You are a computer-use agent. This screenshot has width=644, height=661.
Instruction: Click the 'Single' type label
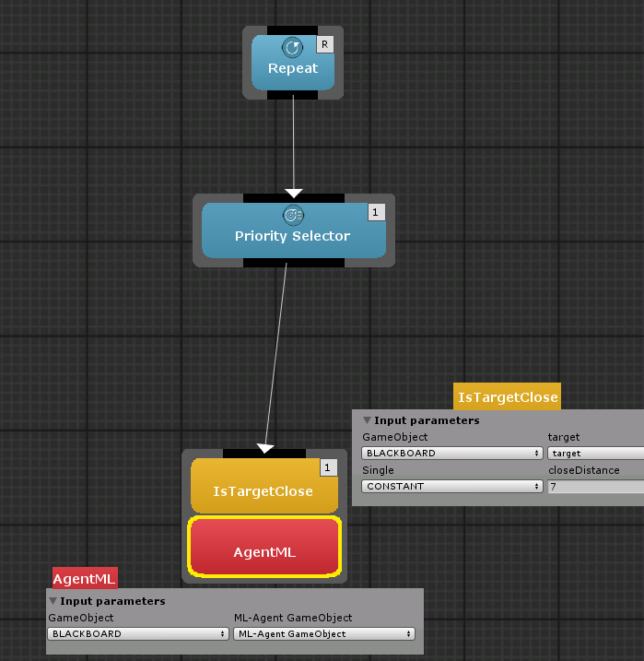[x=378, y=470]
